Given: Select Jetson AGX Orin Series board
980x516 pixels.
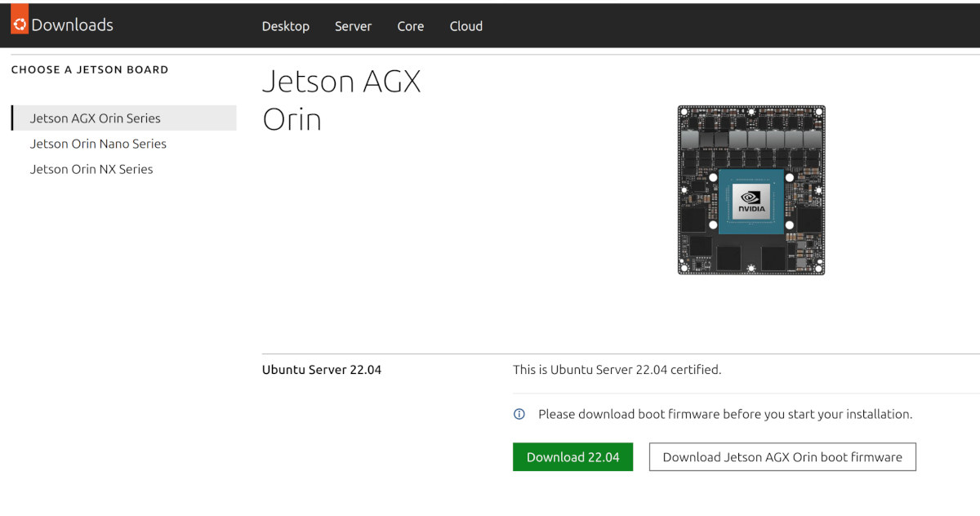Looking at the screenshot, I should [124, 118].
